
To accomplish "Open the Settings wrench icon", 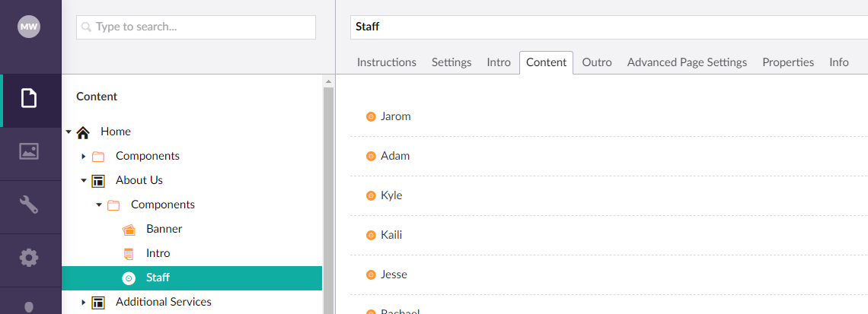I will (x=29, y=205).
